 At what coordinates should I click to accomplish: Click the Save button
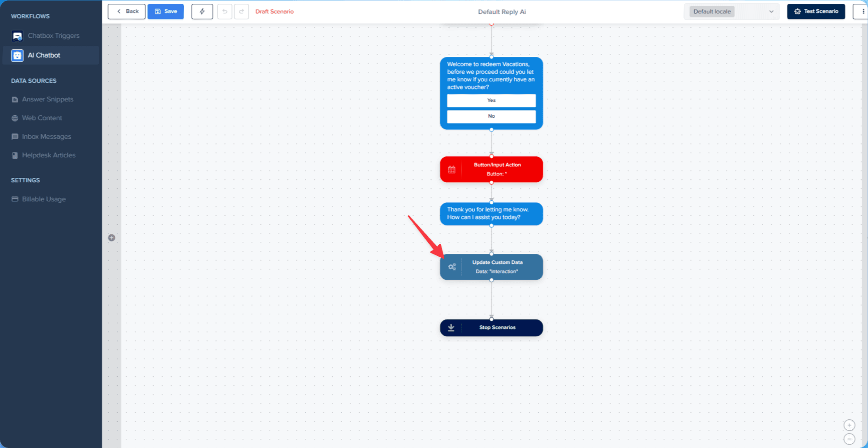click(166, 11)
